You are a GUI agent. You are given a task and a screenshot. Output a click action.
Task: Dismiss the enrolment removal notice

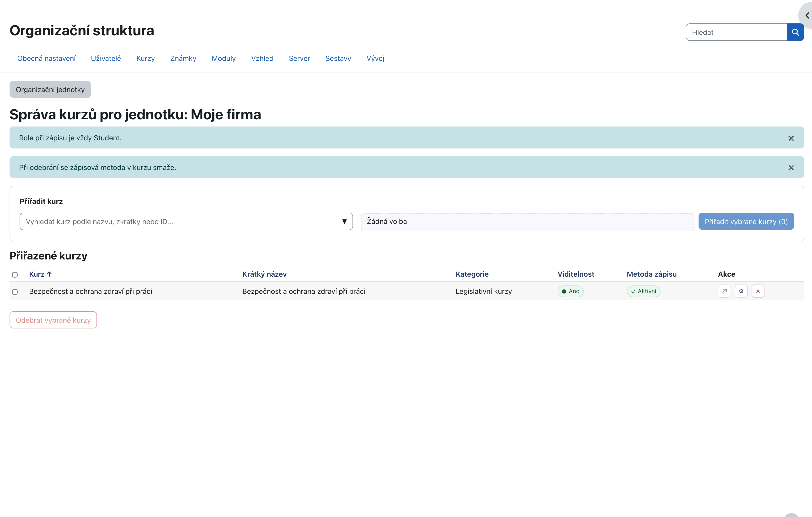(791, 168)
